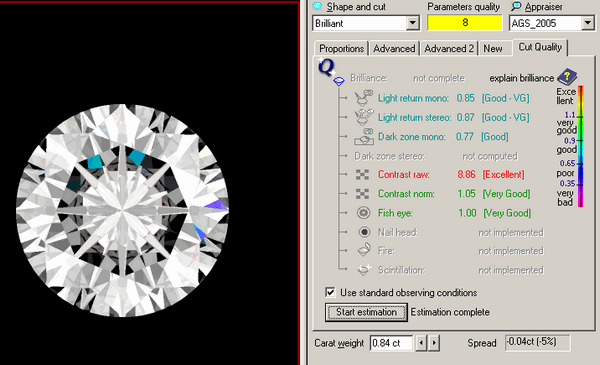This screenshot has height=365, width=600.
Task: Switch to the Proportions tab
Action: (341, 49)
